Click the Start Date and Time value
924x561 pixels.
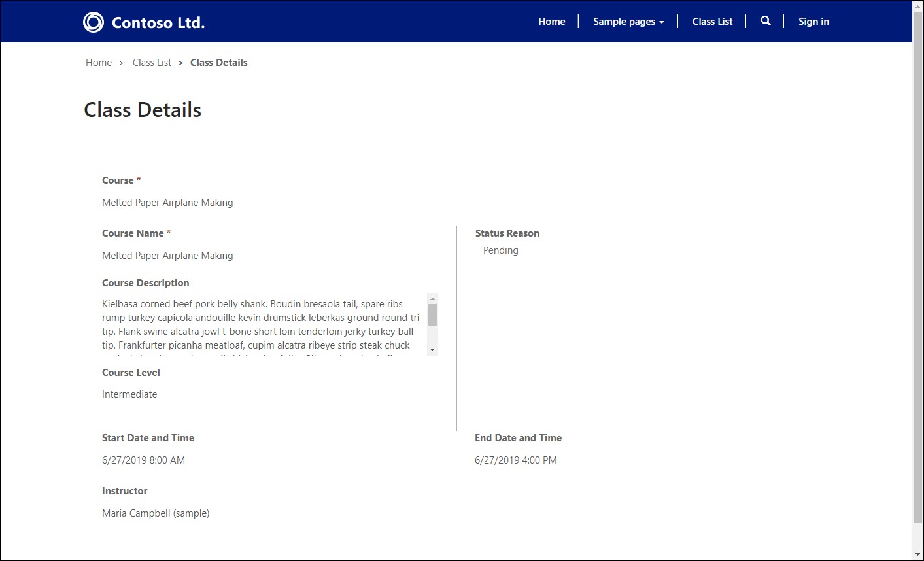pos(143,460)
